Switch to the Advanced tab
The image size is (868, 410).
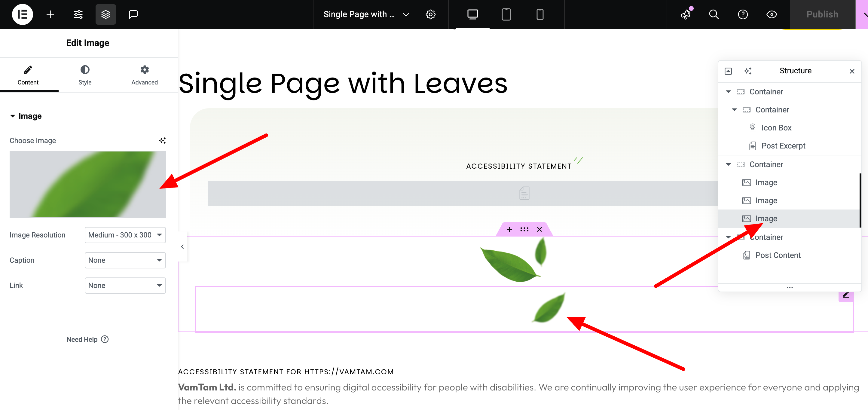144,75
